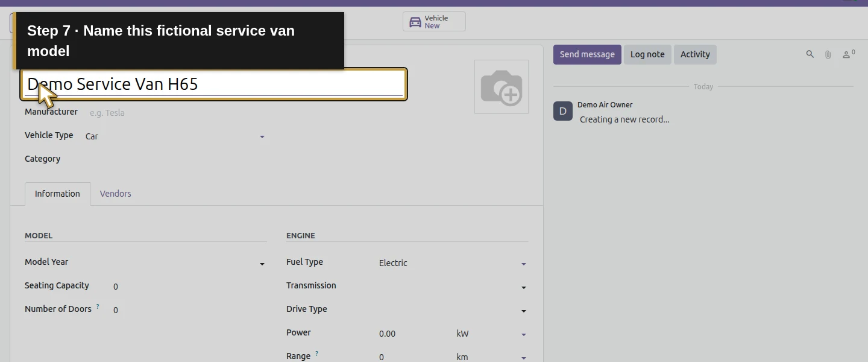Show the Number of Doors help tooltip
The image size is (868, 362).
pyautogui.click(x=98, y=307)
